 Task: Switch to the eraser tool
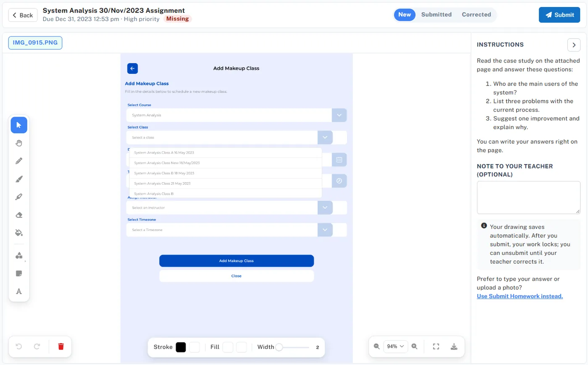pyautogui.click(x=19, y=215)
